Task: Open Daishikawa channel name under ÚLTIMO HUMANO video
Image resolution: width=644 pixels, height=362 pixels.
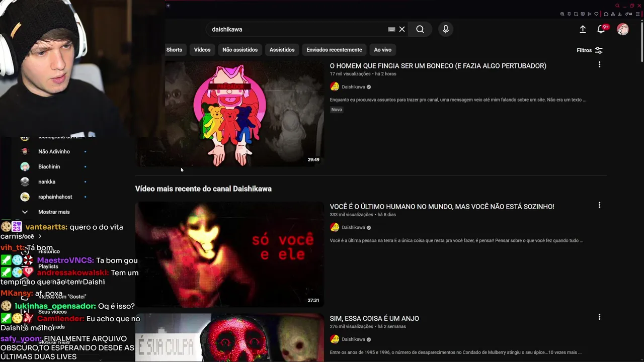Action: pyautogui.click(x=353, y=228)
